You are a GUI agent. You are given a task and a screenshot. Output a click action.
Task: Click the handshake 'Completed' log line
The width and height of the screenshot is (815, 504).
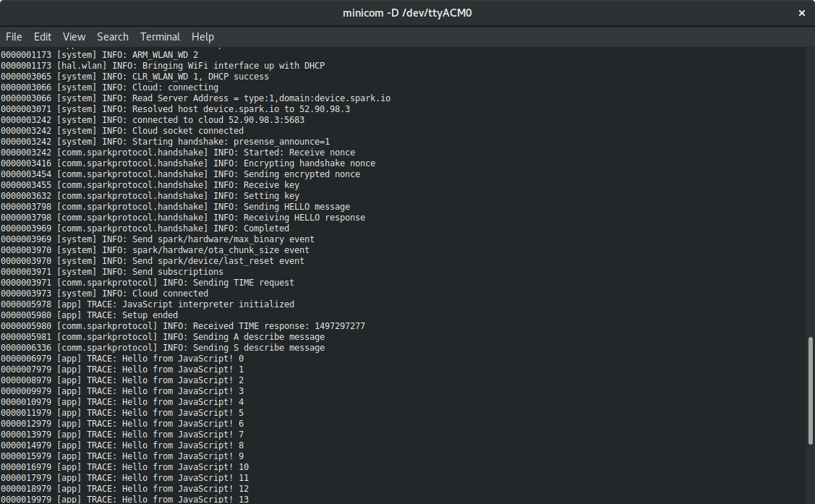145,228
